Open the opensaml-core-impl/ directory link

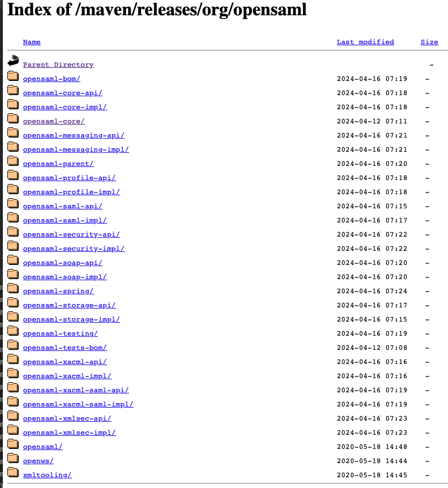(65, 108)
